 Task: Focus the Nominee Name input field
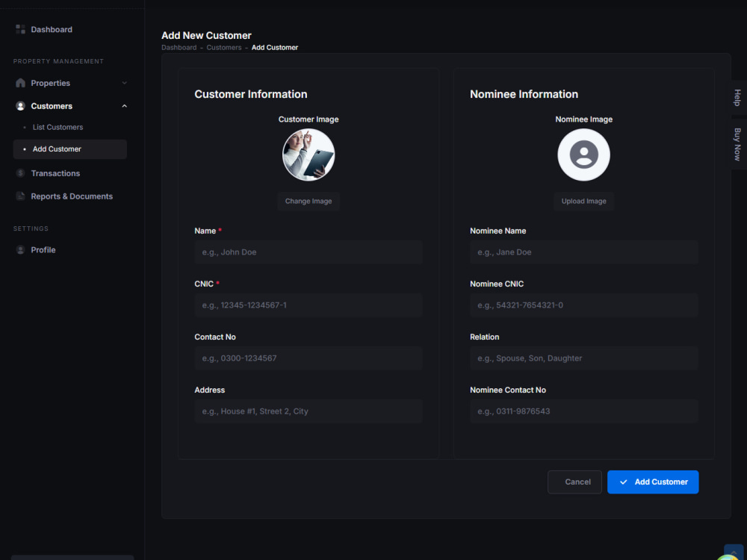pyautogui.click(x=584, y=252)
